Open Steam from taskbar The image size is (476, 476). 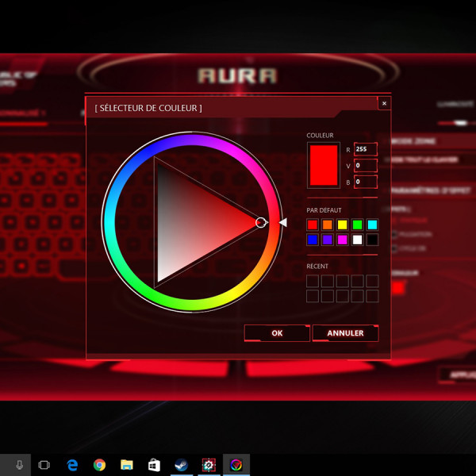181,465
